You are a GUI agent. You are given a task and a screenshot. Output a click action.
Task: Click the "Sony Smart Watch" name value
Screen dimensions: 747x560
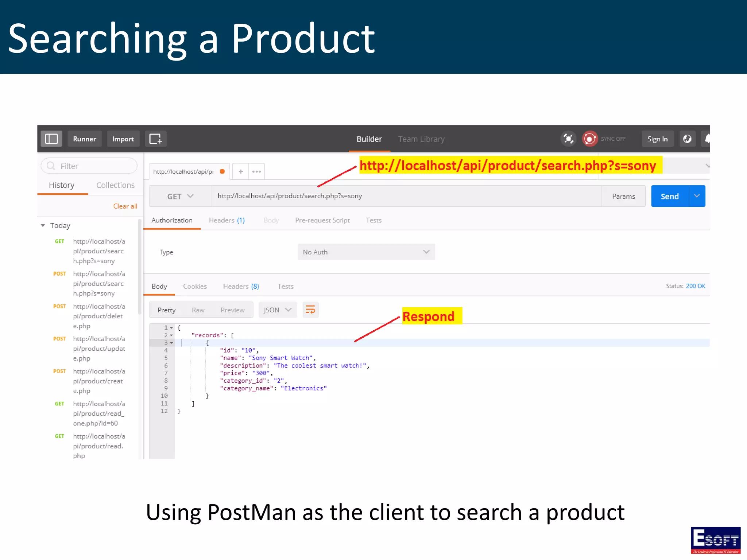281,358
